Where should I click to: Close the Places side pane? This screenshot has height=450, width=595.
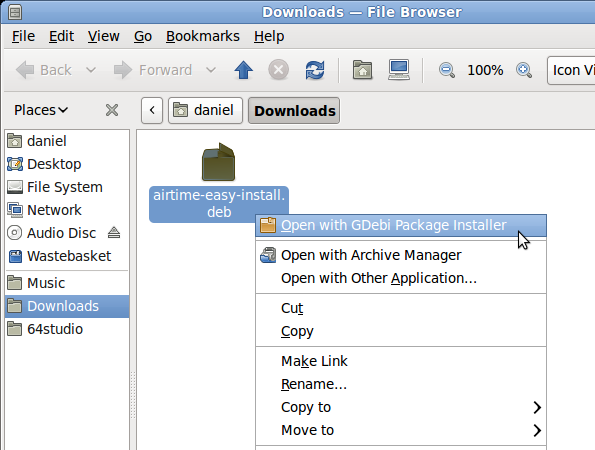(x=112, y=110)
